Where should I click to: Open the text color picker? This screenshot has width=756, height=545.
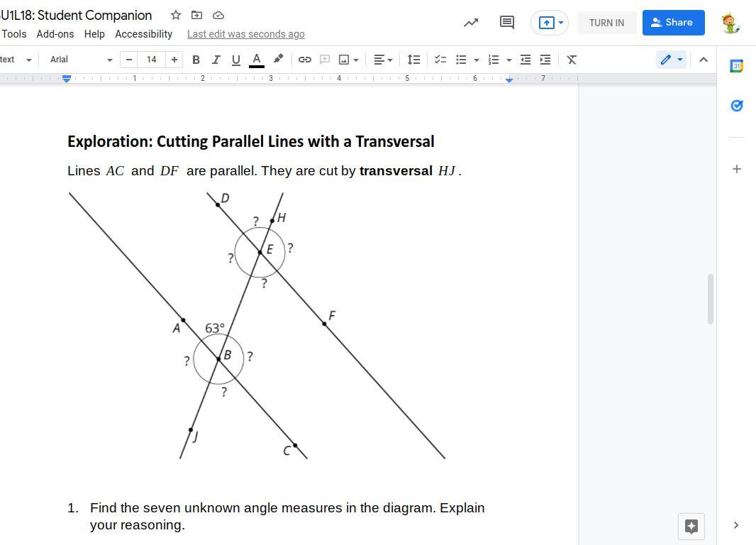point(257,60)
